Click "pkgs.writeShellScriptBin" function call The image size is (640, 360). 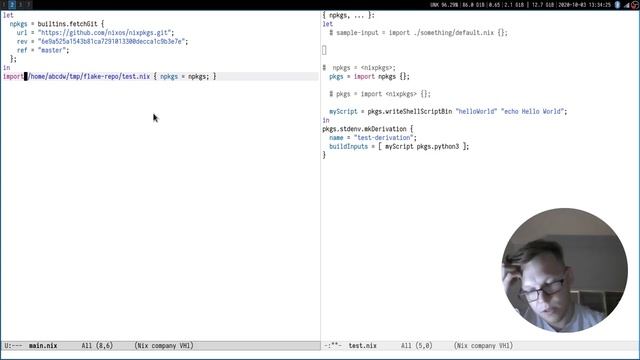point(409,111)
